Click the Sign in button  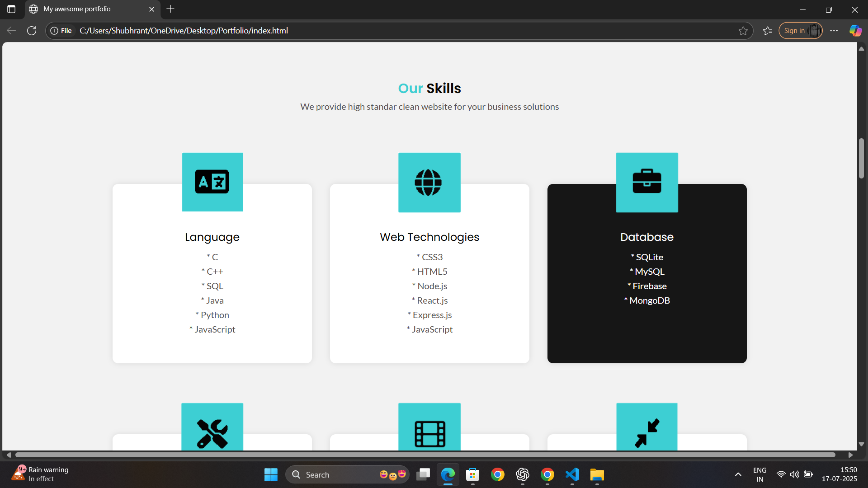click(x=795, y=31)
